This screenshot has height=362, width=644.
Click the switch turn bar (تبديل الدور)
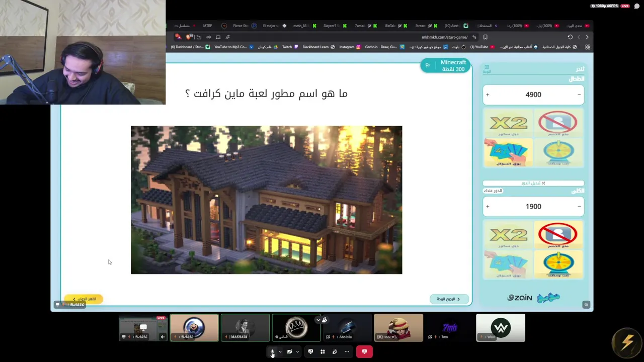click(x=533, y=183)
